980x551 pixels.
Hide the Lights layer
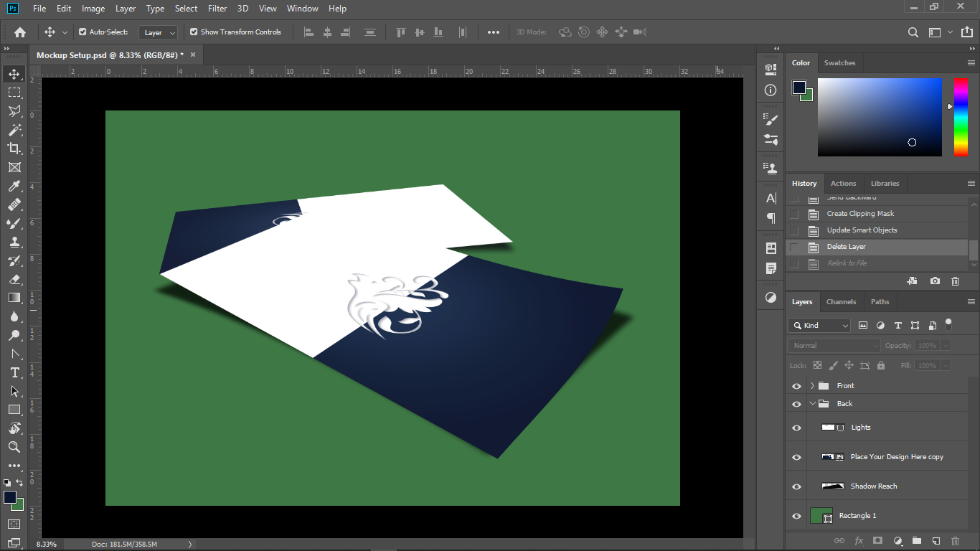click(x=796, y=428)
